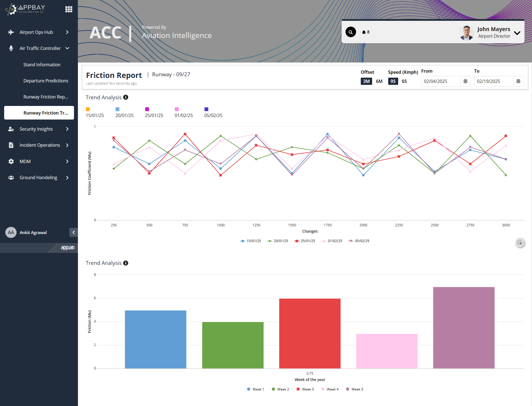
Task: Click the chart selection tool icon
Action: (x=520, y=243)
